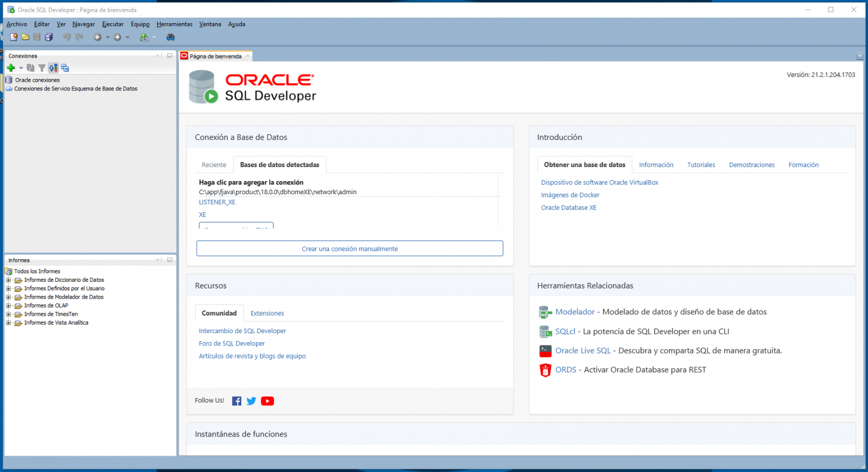Minimize the Informes panel with its toggle
The image size is (868, 472).
pyautogui.click(x=169, y=260)
